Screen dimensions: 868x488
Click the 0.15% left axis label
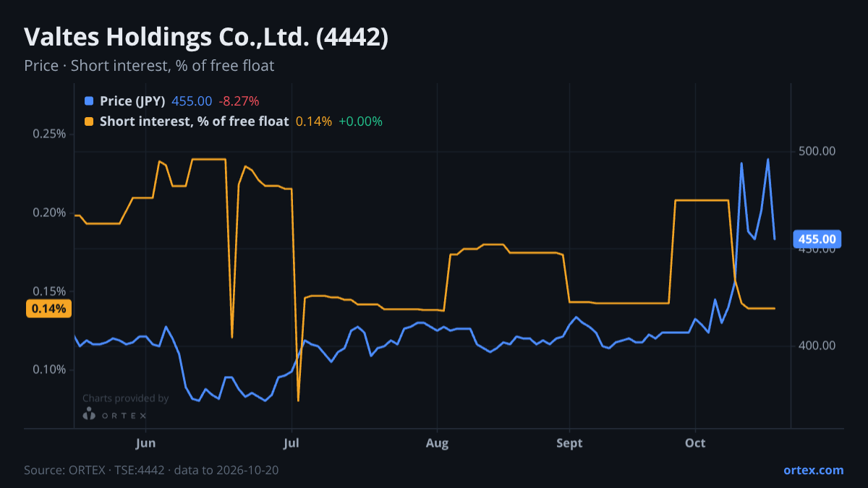49,291
